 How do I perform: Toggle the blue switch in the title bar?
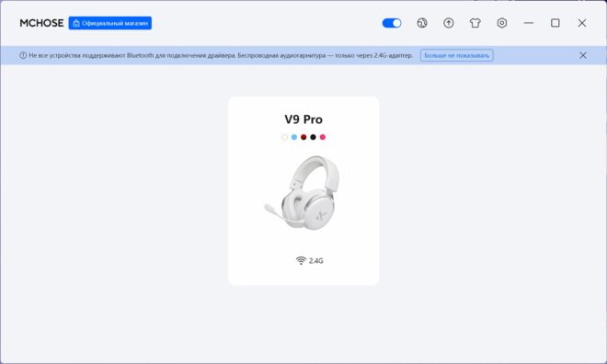(x=392, y=23)
